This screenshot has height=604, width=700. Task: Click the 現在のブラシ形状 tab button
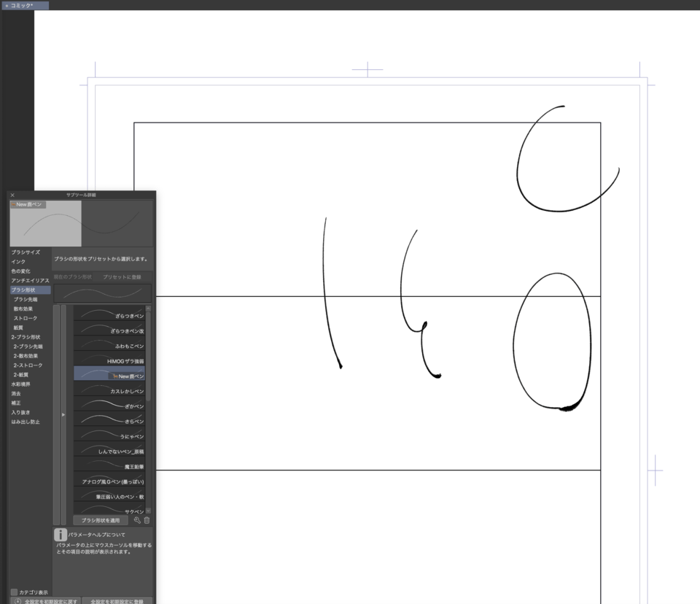tap(71, 276)
